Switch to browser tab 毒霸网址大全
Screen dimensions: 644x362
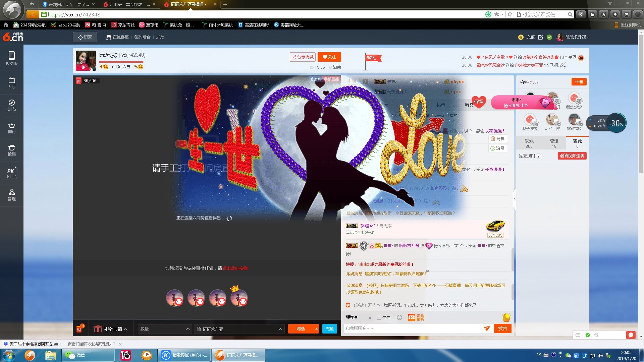coord(69,4)
